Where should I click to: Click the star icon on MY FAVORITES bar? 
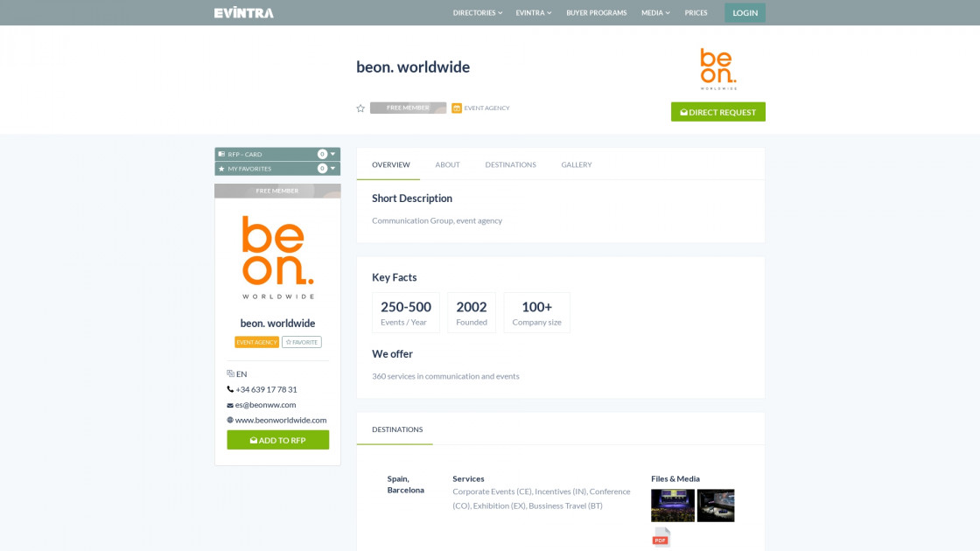click(x=221, y=168)
